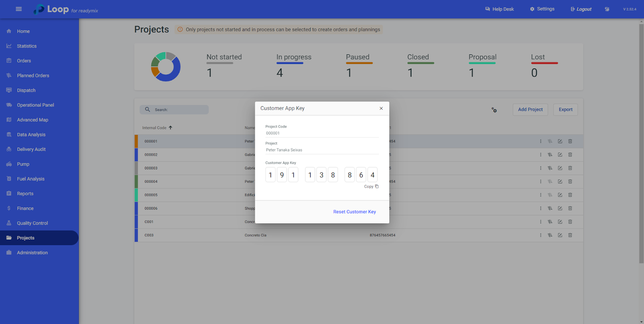644x324 pixels.
Task: Open Quality Control in the sidebar
Action: pos(32,223)
